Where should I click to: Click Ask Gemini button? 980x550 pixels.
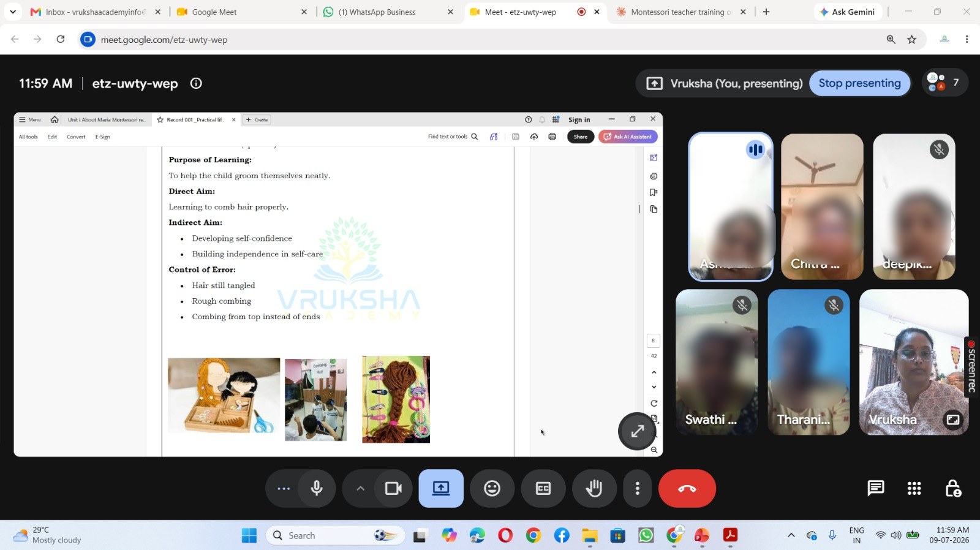point(847,12)
